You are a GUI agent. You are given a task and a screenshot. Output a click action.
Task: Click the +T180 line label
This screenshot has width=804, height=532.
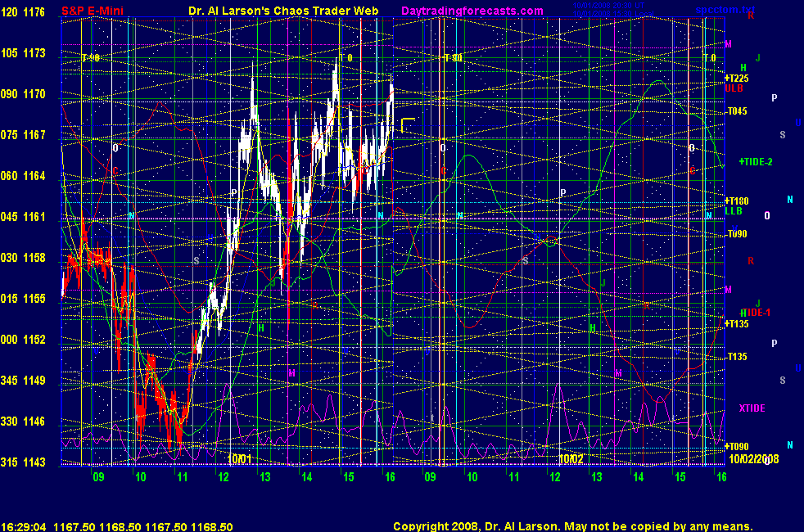point(736,201)
